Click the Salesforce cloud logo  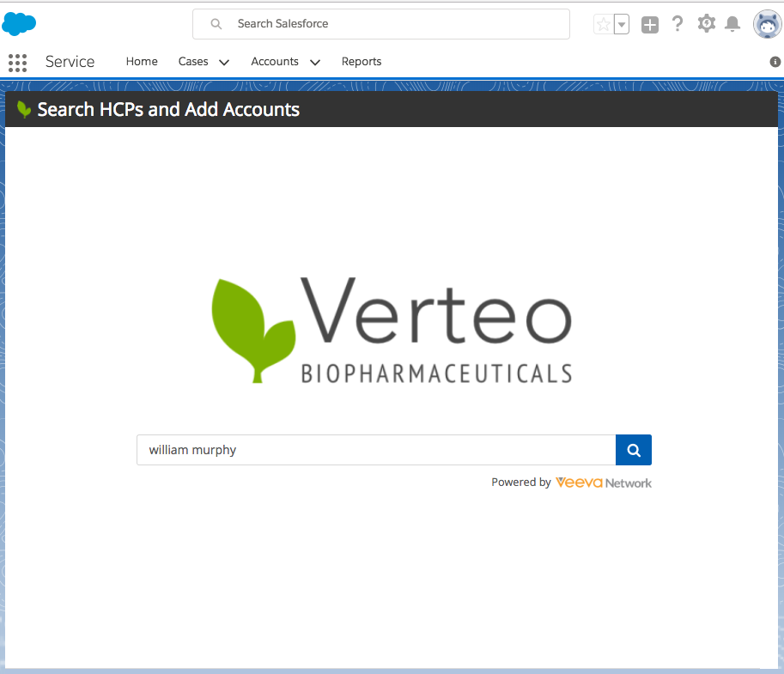point(19,23)
